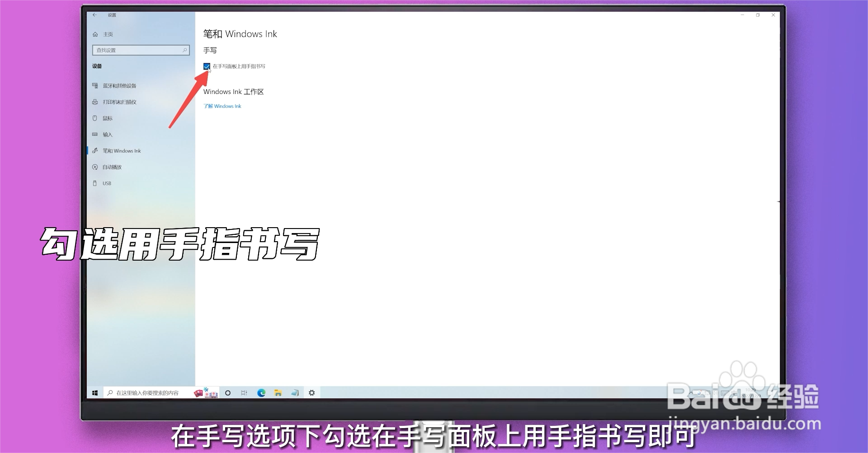Viewport: 868px width, 453px height.
Task: Open Settings gear from the taskbar
Action: click(x=312, y=392)
